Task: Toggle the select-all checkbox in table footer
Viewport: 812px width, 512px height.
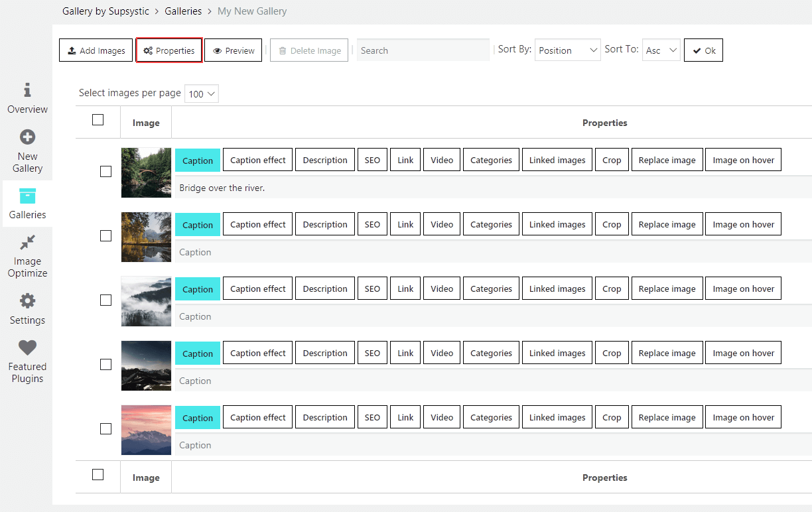Action: point(98,475)
